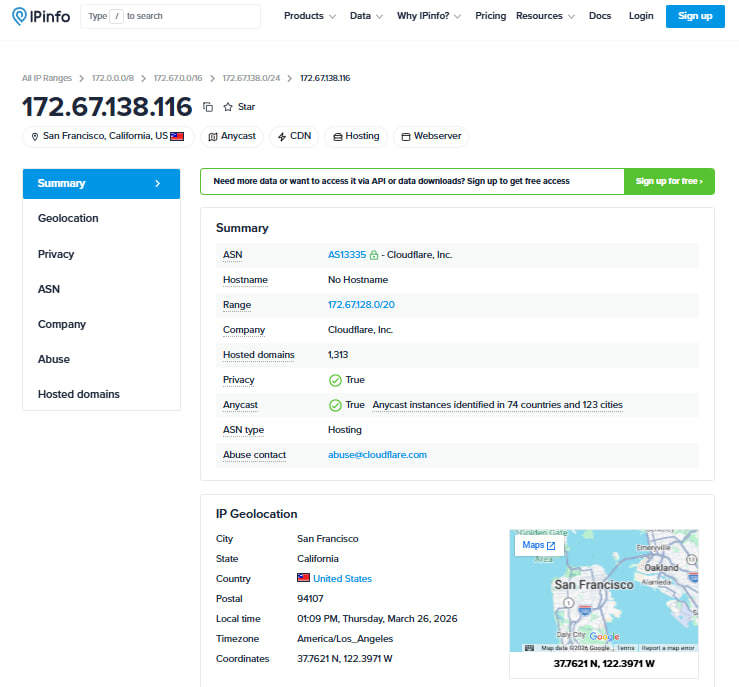Image resolution: width=739 pixels, height=687 pixels.
Task: Select the ASN sidebar tab
Action: point(101,289)
